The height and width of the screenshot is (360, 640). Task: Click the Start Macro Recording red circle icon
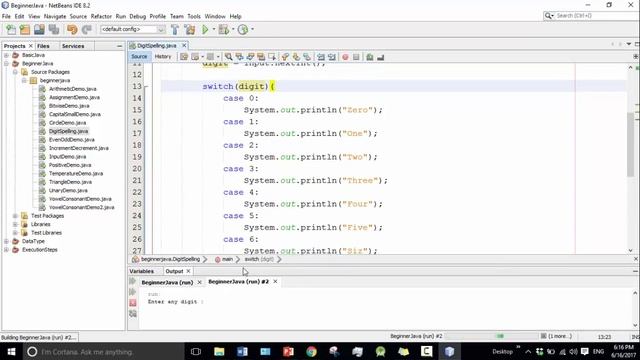(x=345, y=57)
